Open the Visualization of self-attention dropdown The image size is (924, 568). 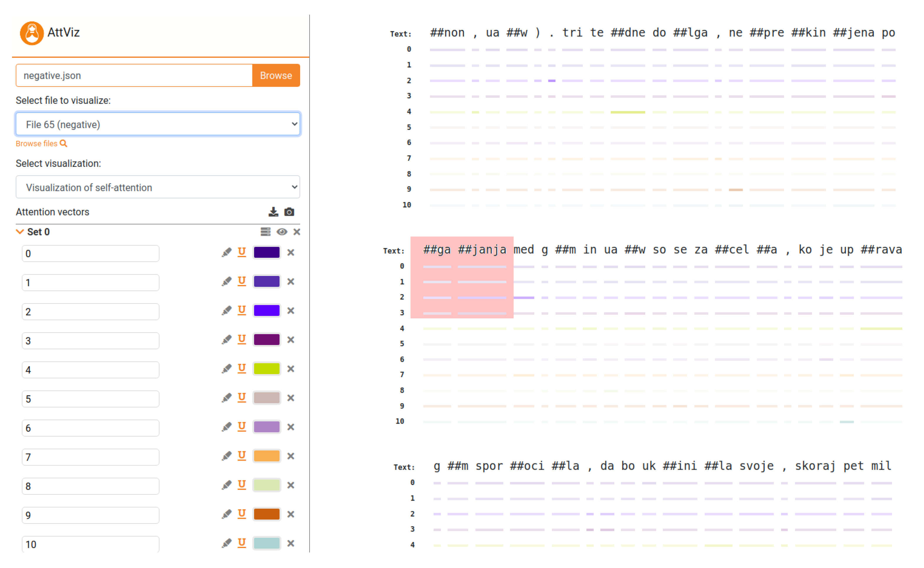[x=158, y=187]
